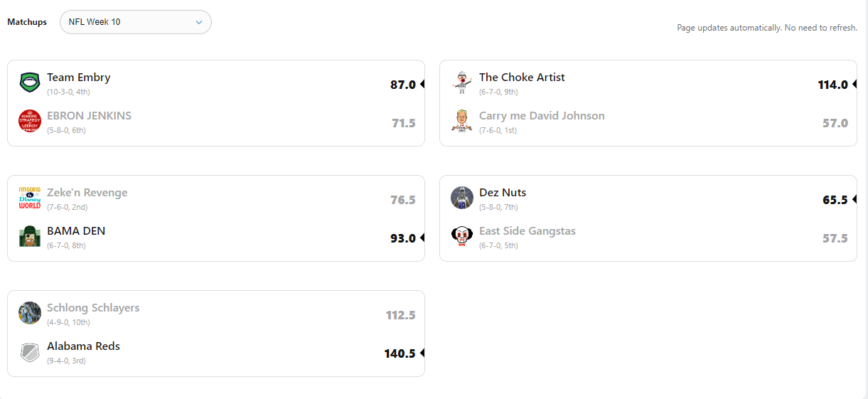Screen dimensions: 868x399
Task: Open Team Embry team page link
Action: click(x=79, y=78)
